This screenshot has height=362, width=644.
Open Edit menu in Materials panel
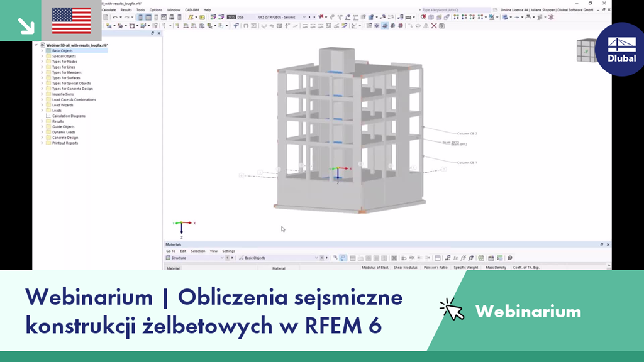pos(183,251)
